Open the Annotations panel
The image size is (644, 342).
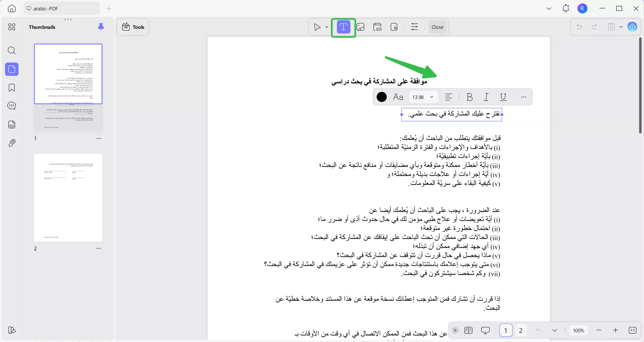click(x=12, y=106)
